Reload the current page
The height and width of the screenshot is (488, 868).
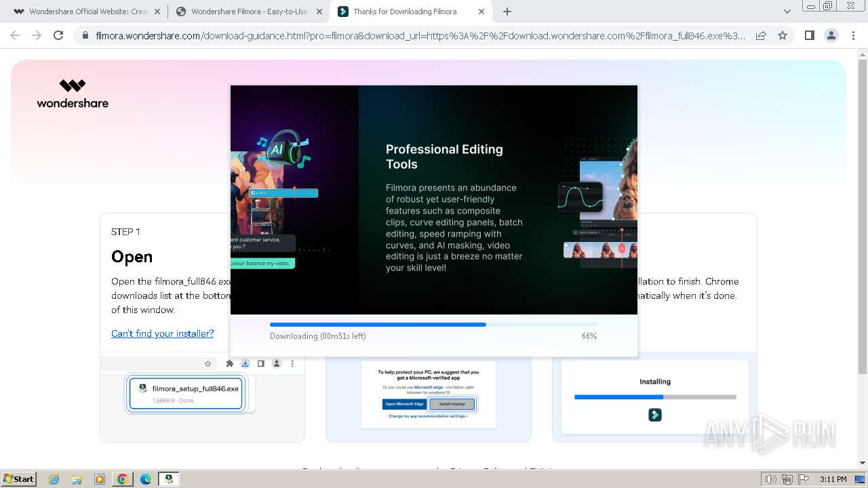58,35
